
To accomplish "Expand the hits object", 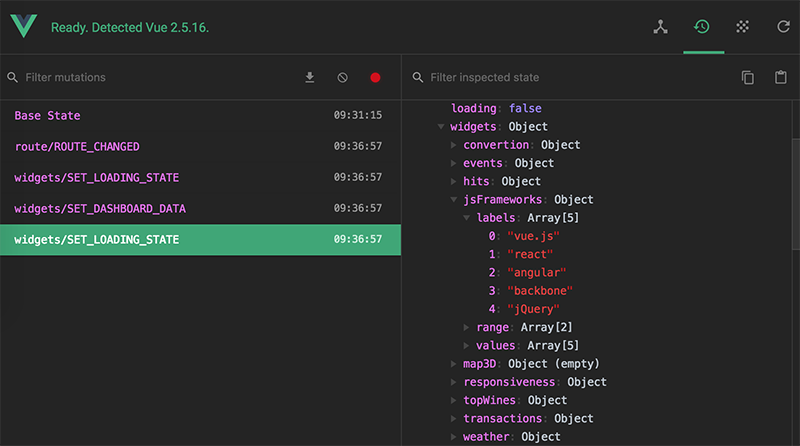I will pyautogui.click(x=453, y=181).
